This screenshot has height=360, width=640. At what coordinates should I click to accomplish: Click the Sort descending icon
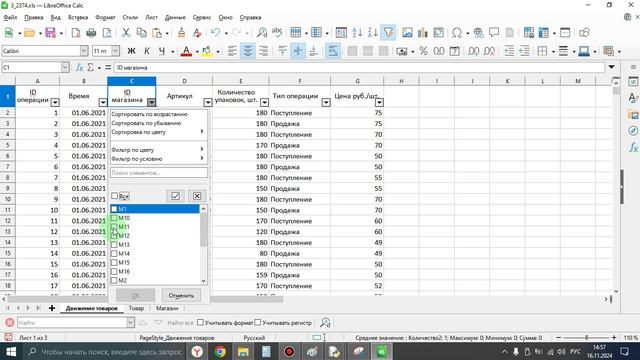(373, 33)
